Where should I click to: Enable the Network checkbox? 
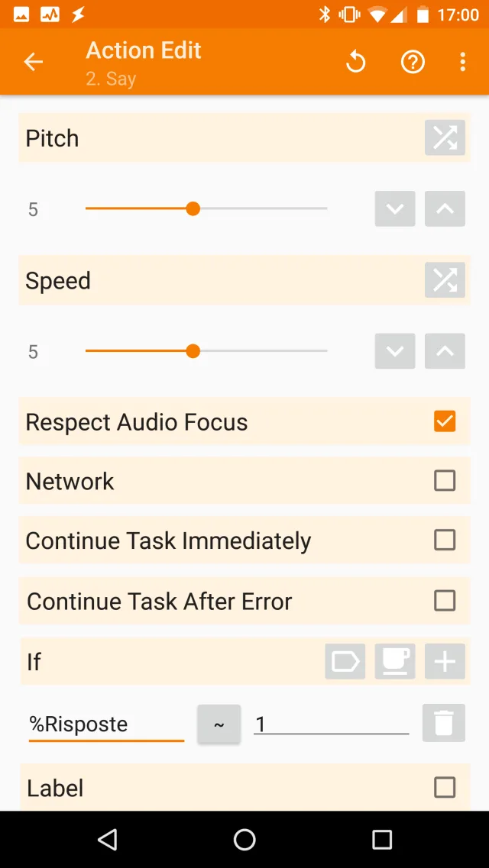click(x=445, y=480)
